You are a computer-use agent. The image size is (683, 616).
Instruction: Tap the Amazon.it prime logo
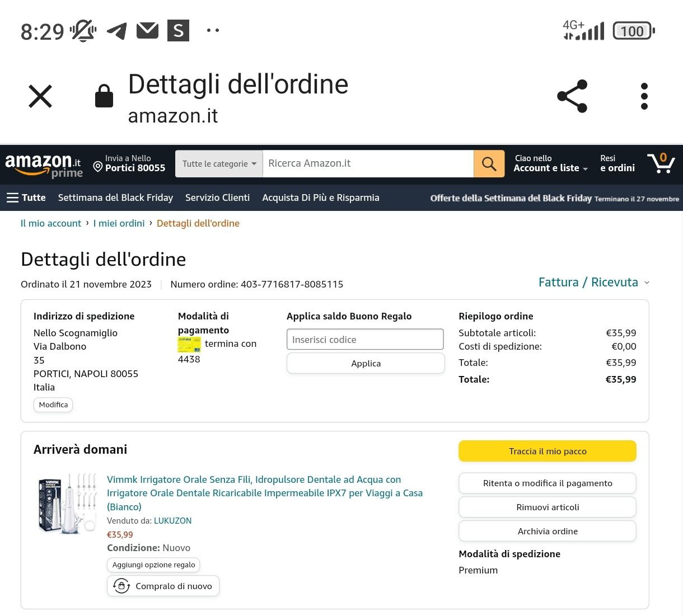click(x=44, y=165)
